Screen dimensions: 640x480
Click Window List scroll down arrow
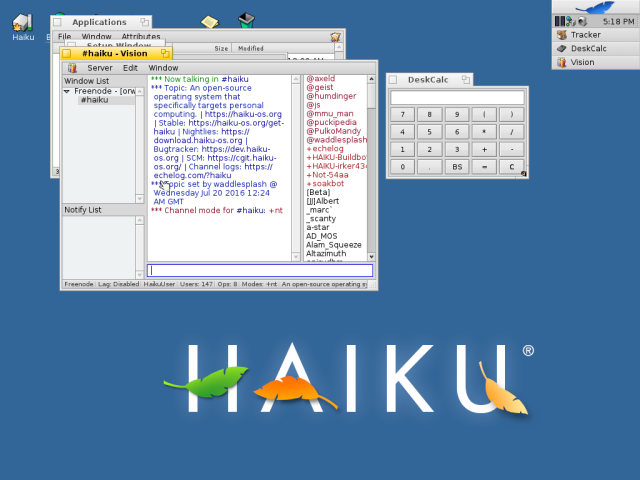pyautogui.click(x=139, y=199)
